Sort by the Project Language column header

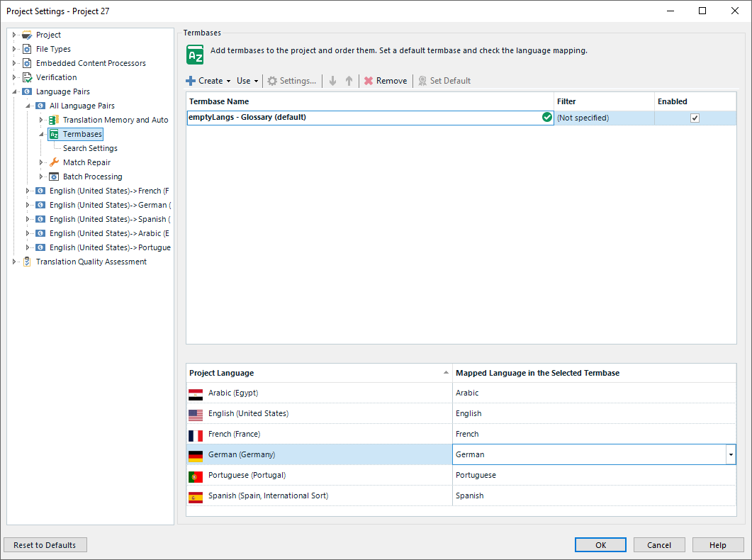pyautogui.click(x=319, y=373)
